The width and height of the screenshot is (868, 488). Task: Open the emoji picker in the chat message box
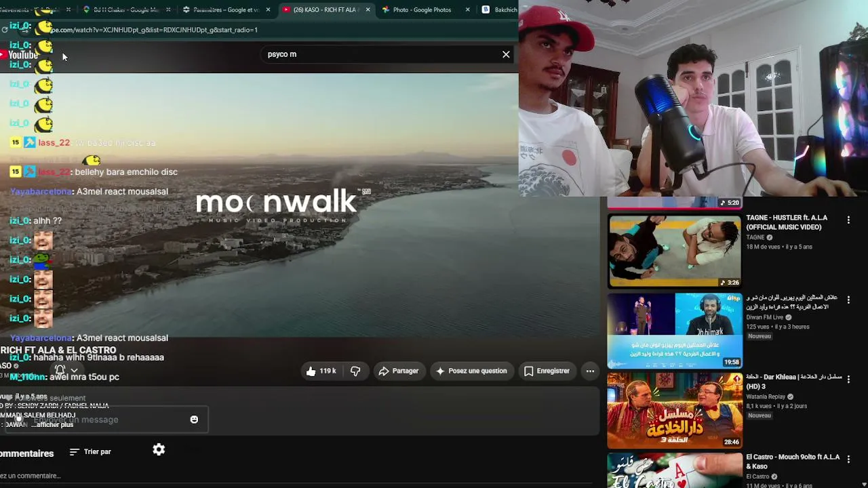[x=194, y=420]
